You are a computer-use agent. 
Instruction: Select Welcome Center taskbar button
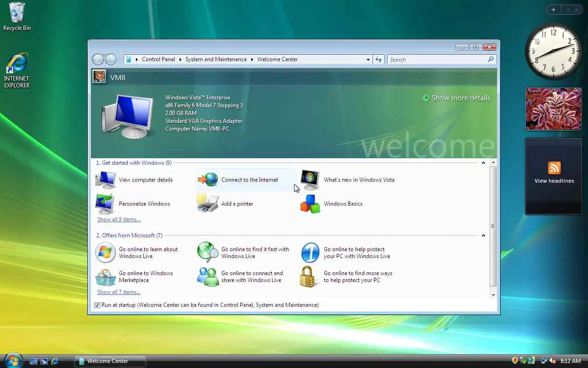pyautogui.click(x=110, y=361)
